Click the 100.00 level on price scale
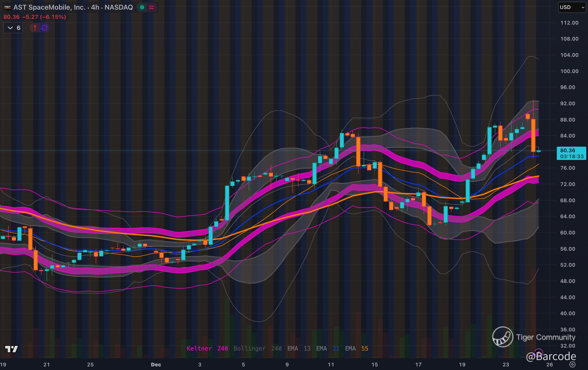The image size is (588, 370). [569, 71]
